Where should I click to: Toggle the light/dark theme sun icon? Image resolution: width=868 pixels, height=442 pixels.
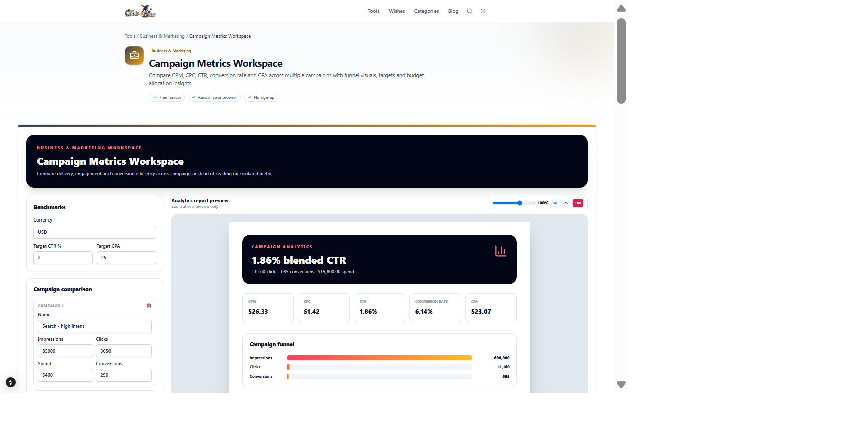coord(483,11)
